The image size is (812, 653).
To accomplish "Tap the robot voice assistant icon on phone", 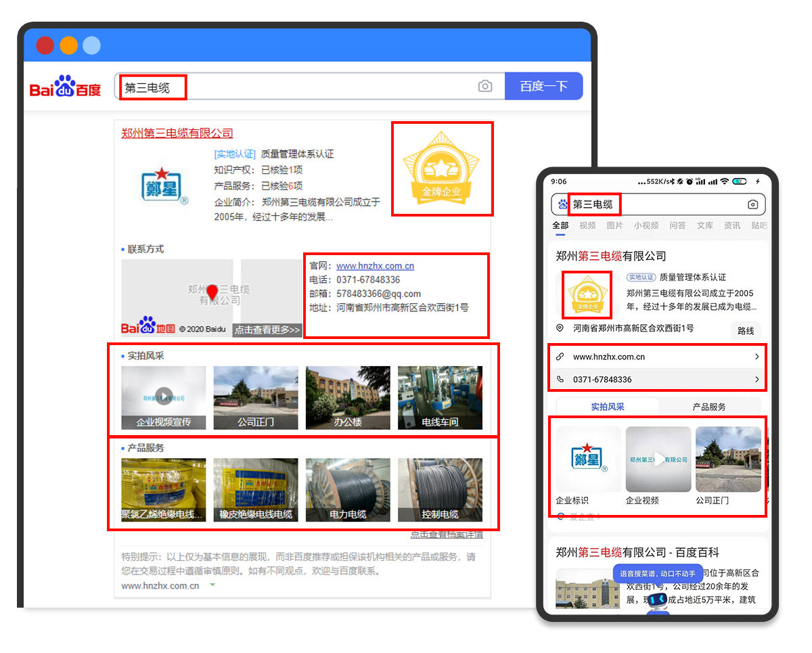I will click(x=657, y=600).
